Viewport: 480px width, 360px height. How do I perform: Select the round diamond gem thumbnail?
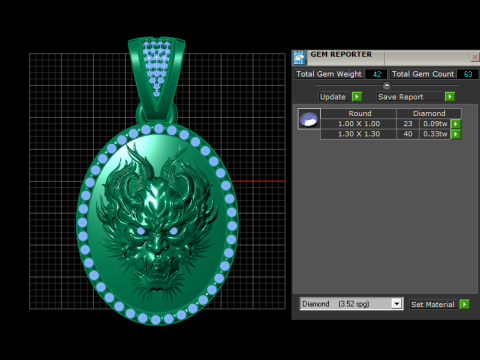coord(309,119)
